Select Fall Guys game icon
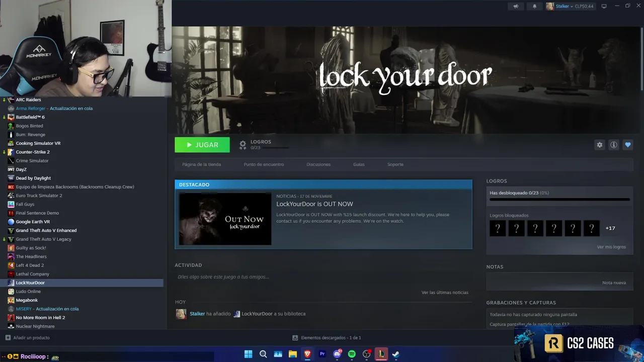This screenshot has height=362, width=644. pyautogui.click(x=11, y=204)
